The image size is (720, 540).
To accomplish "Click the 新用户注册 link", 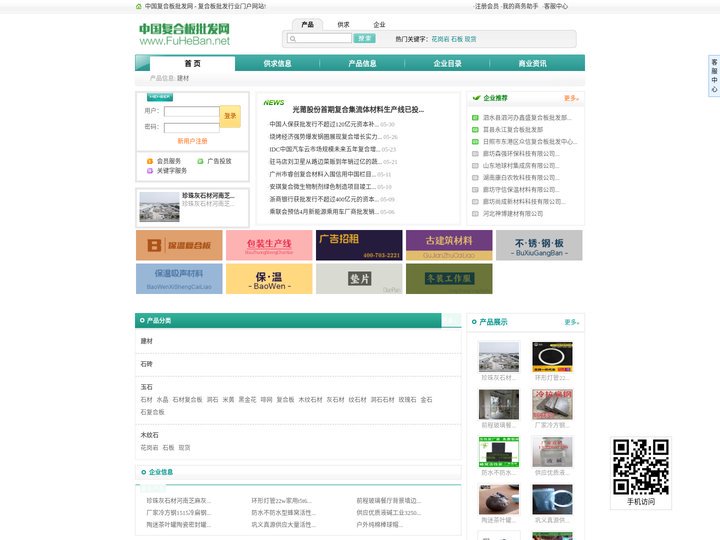I will click(192, 141).
